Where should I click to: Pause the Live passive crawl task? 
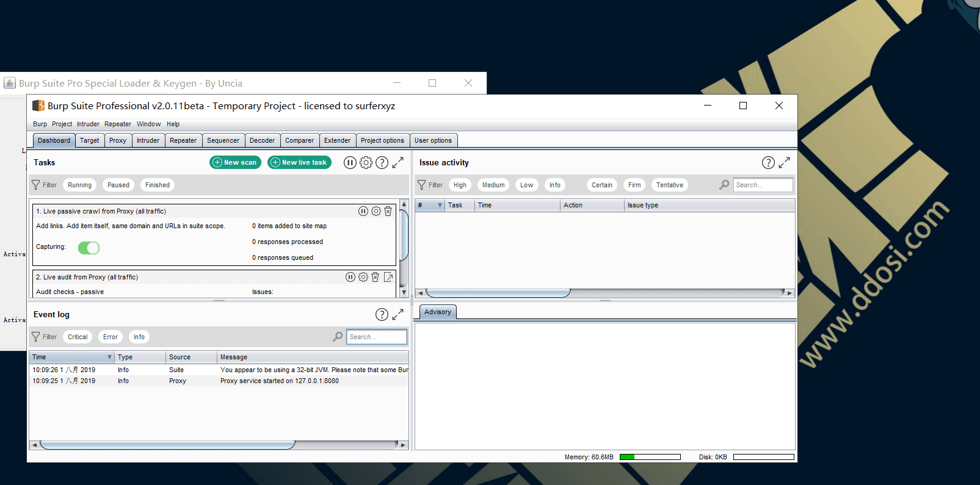[363, 211]
